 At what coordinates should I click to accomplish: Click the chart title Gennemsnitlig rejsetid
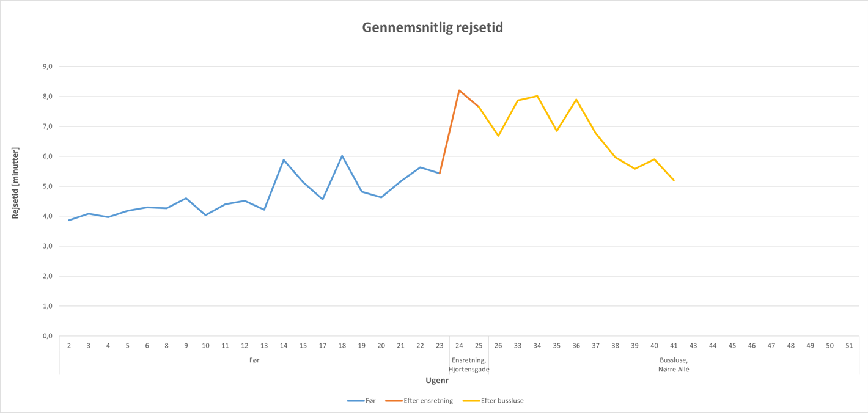pos(432,27)
